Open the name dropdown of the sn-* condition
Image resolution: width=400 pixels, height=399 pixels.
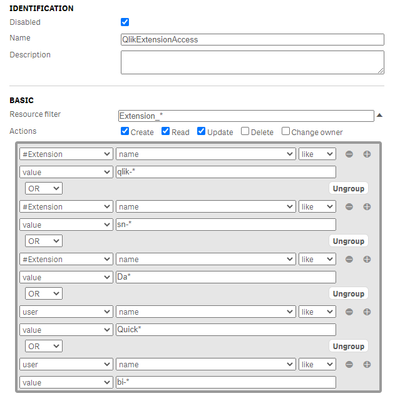pyautogui.click(x=206, y=207)
